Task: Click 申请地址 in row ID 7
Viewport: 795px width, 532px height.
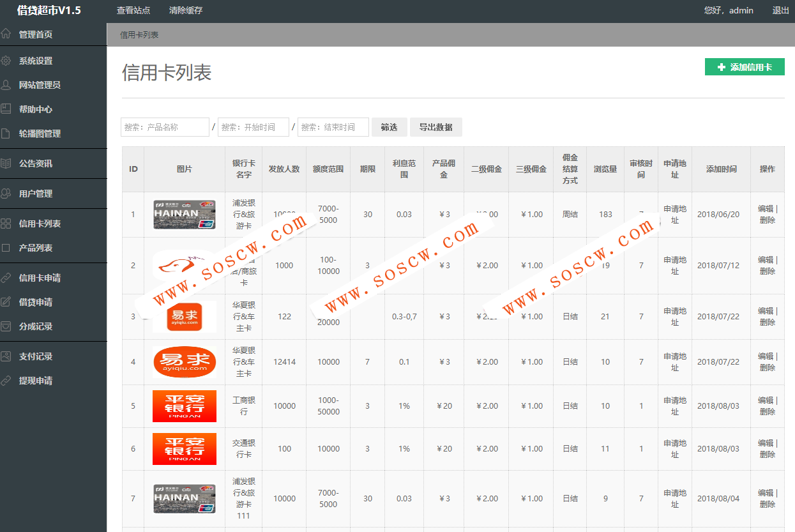Action: pyautogui.click(x=675, y=499)
